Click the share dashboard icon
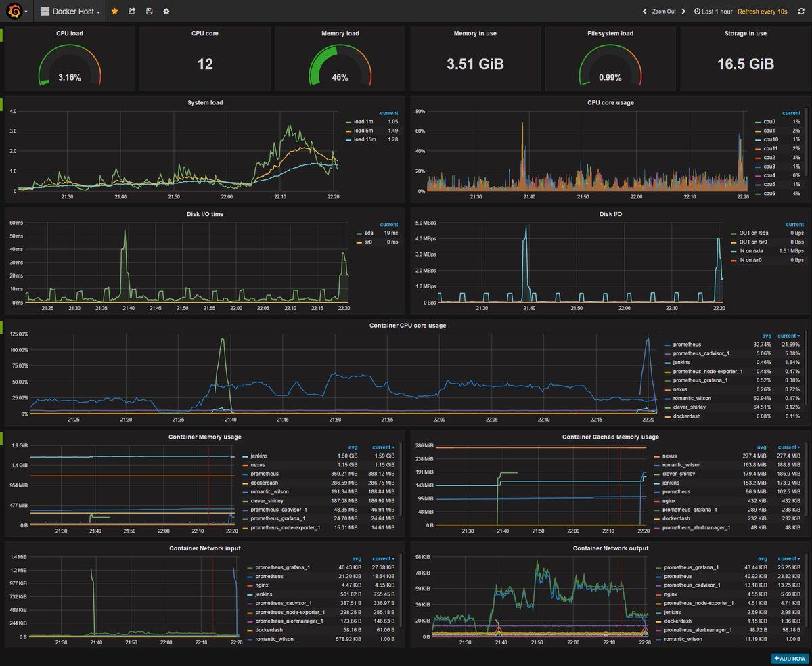Viewport: 812px width, 666px height. [132, 12]
